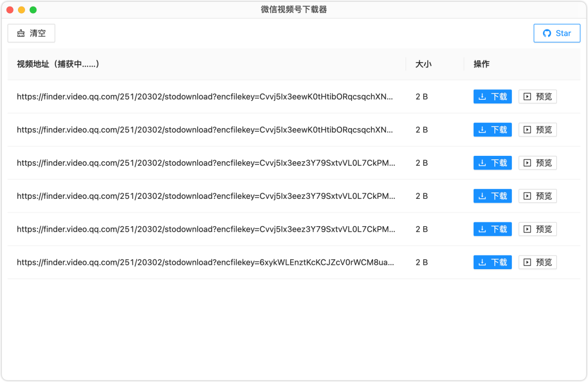Click 预览 in the second table row
588x382 pixels.
click(537, 130)
